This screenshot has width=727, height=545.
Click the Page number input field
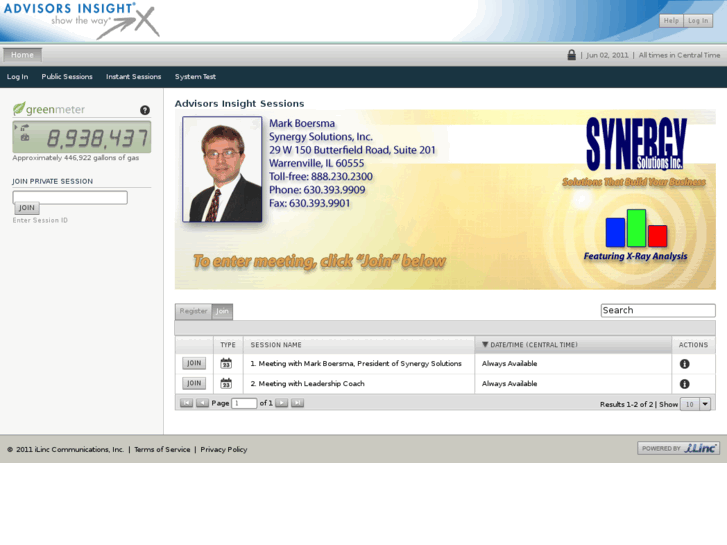[x=244, y=403]
